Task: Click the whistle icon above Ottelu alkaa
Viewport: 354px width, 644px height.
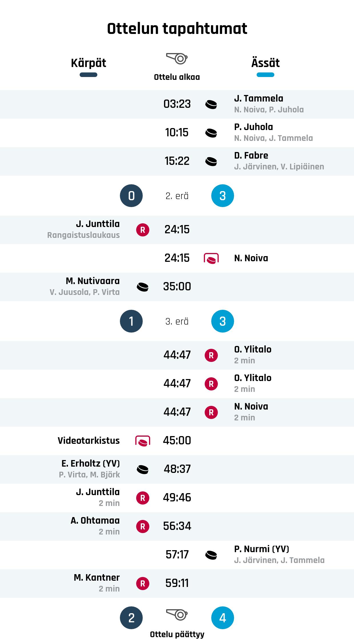Action: 177,58
